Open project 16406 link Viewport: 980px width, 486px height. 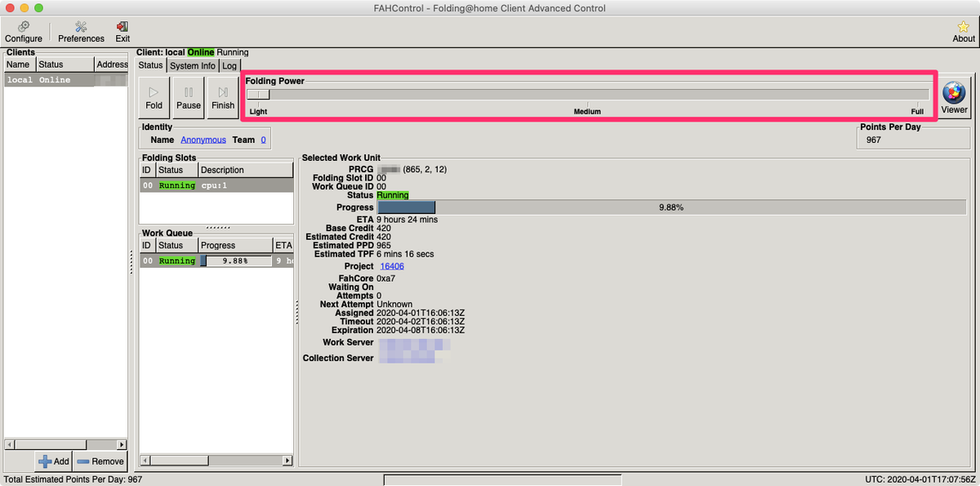coord(392,266)
